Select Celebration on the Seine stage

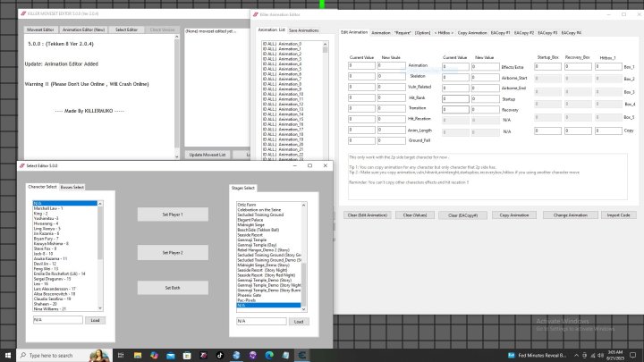coord(269,210)
